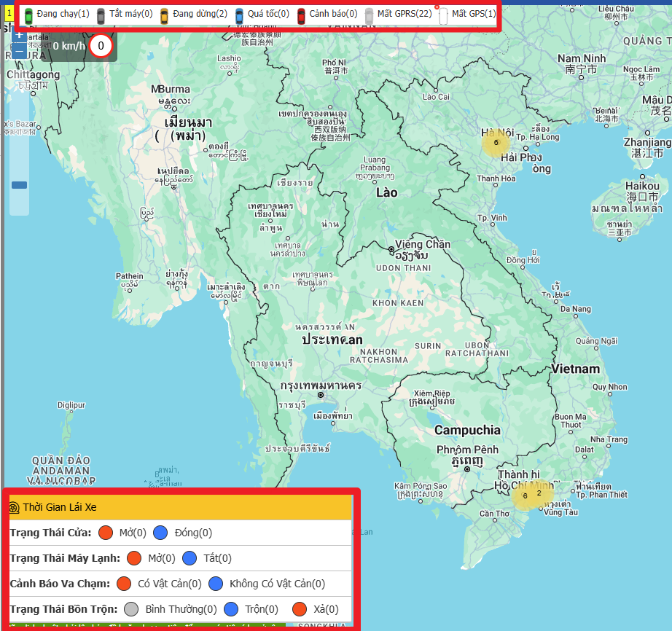The height and width of the screenshot is (631, 672).
Task: Click 'Mở(0)' text in Trạng Thái Máy Lạnh row
Action: 162,558
